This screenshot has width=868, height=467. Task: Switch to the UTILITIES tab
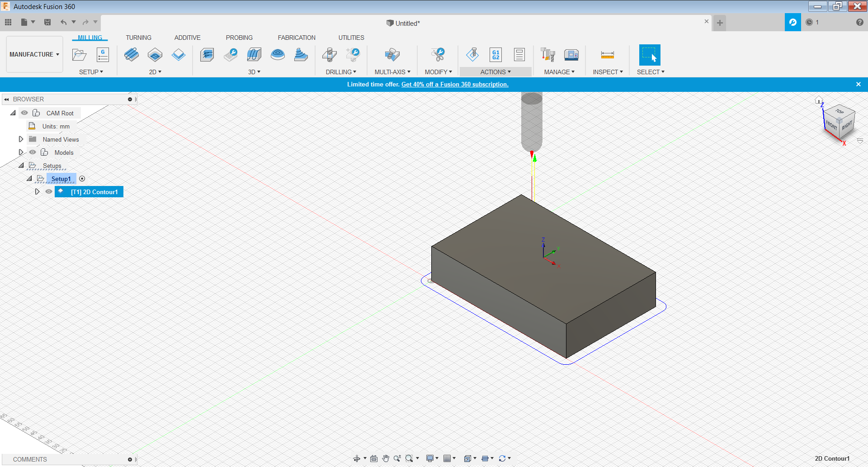coord(351,38)
